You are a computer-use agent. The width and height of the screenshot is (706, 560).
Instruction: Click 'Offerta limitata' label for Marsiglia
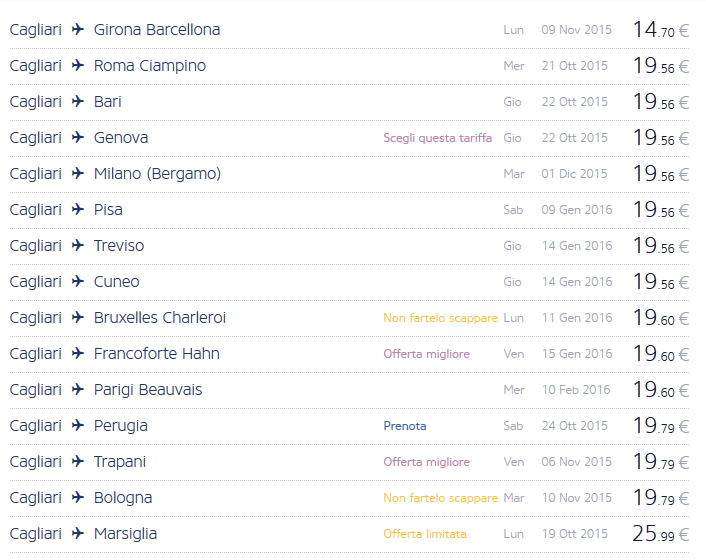[424, 534]
